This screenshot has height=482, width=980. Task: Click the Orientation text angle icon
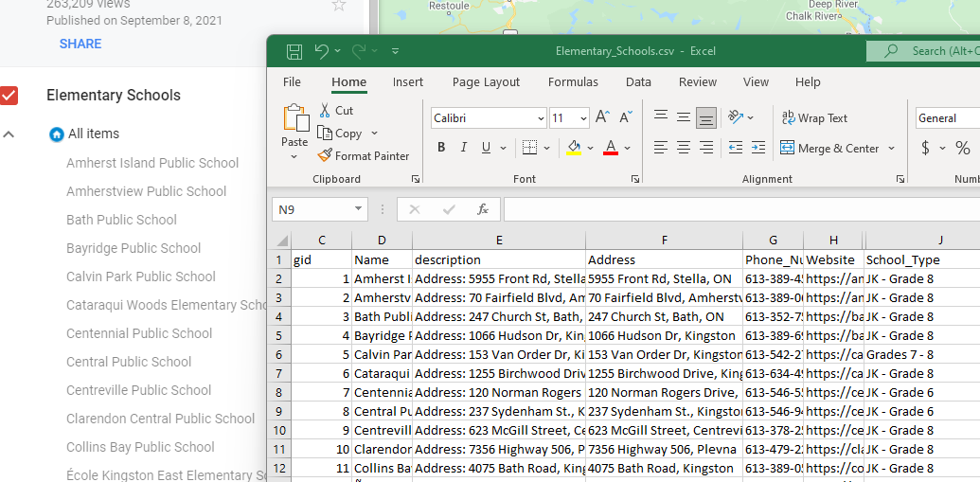(736, 116)
